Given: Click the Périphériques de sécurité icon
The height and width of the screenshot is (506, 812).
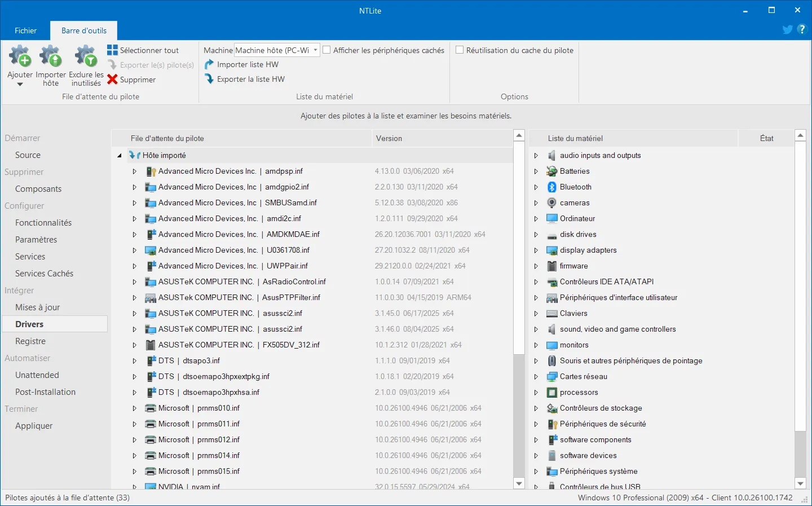Looking at the screenshot, I should (x=552, y=424).
